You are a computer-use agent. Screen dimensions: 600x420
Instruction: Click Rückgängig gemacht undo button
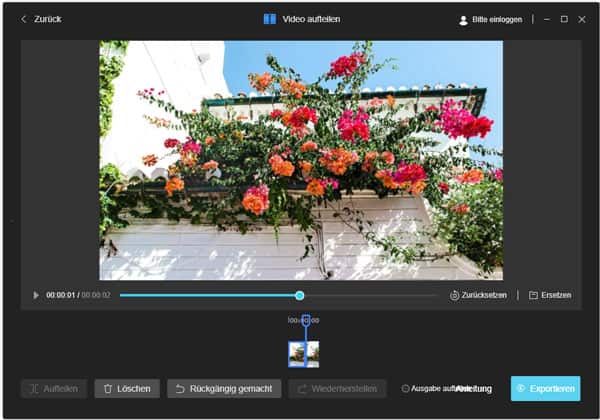pos(224,388)
